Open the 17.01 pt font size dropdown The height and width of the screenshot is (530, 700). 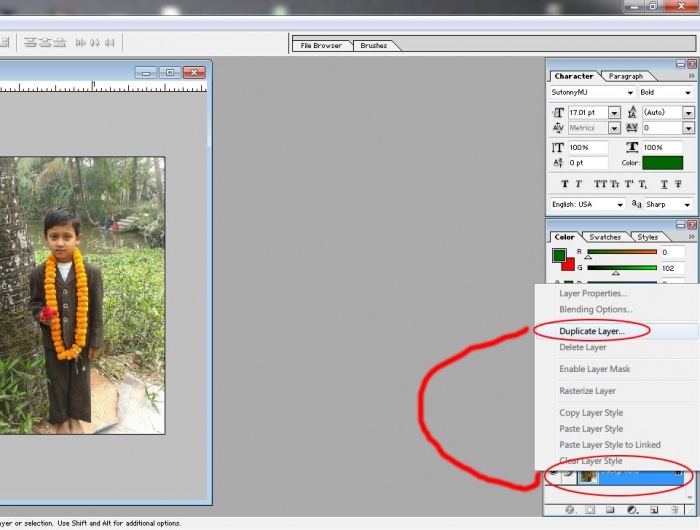[614, 113]
